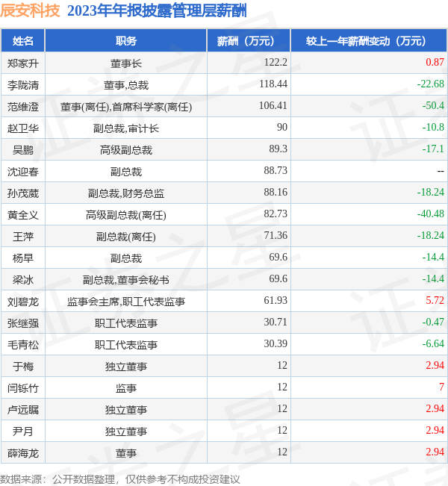Screen dimensions: 448x486
Task: Click the change value -40.48
Action: (x=430, y=214)
